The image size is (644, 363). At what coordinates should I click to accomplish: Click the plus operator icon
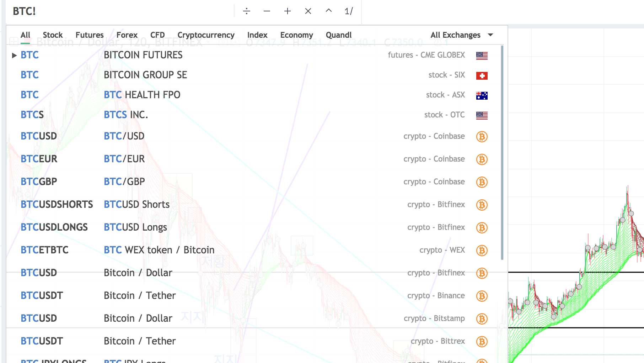tap(288, 11)
